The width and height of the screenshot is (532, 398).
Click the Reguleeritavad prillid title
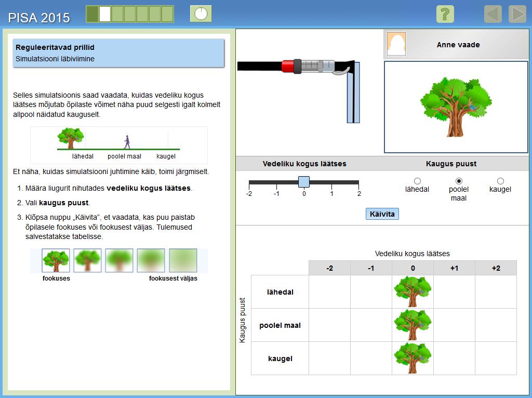(55, 47)
